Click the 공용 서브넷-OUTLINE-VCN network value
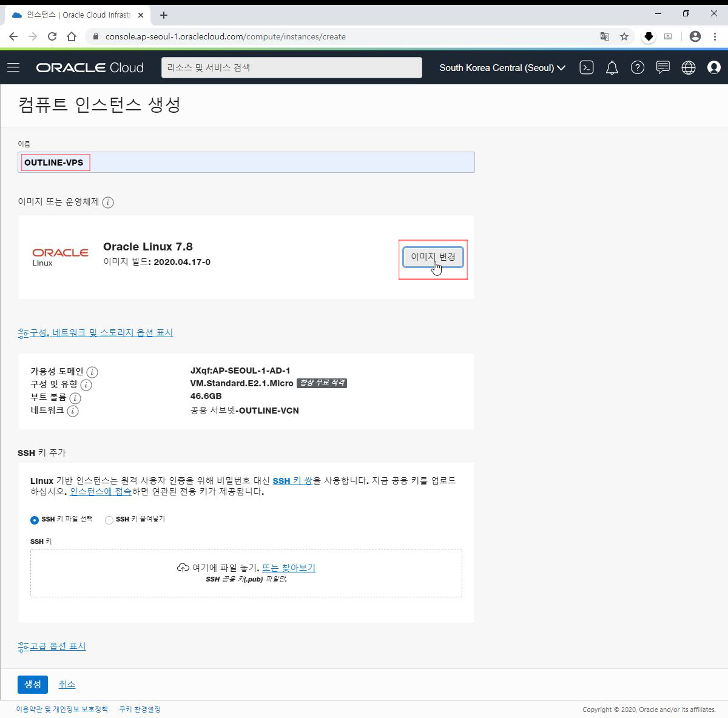 tap(244, 411)
